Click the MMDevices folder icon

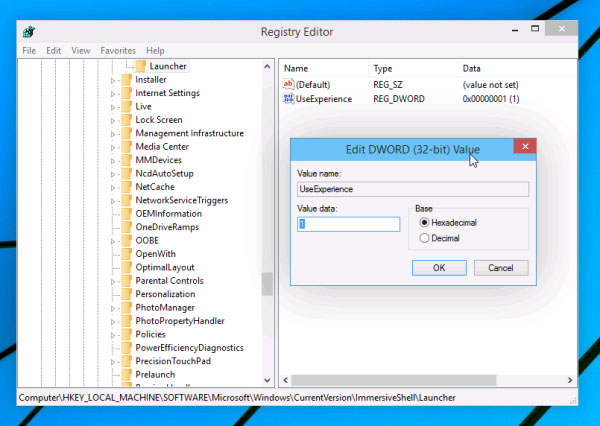pyautogui.click(x=126, y=160)
